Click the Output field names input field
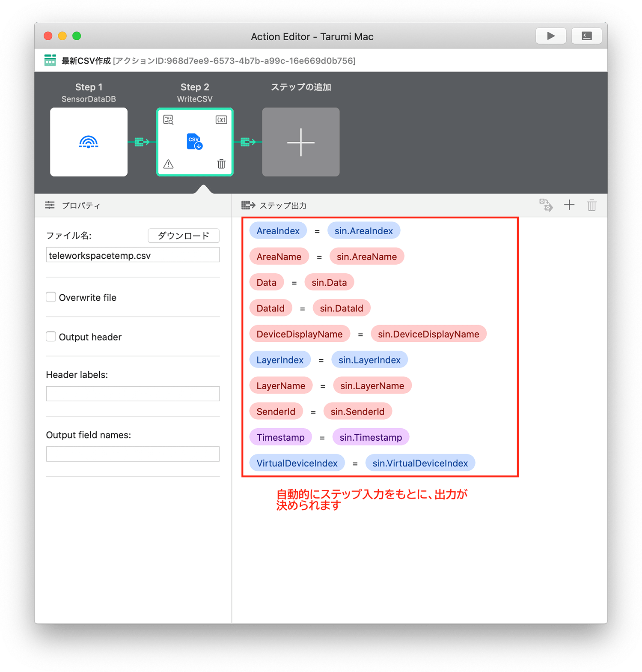Viewport: 642px width, 672px height. click(x=133, y=454)
